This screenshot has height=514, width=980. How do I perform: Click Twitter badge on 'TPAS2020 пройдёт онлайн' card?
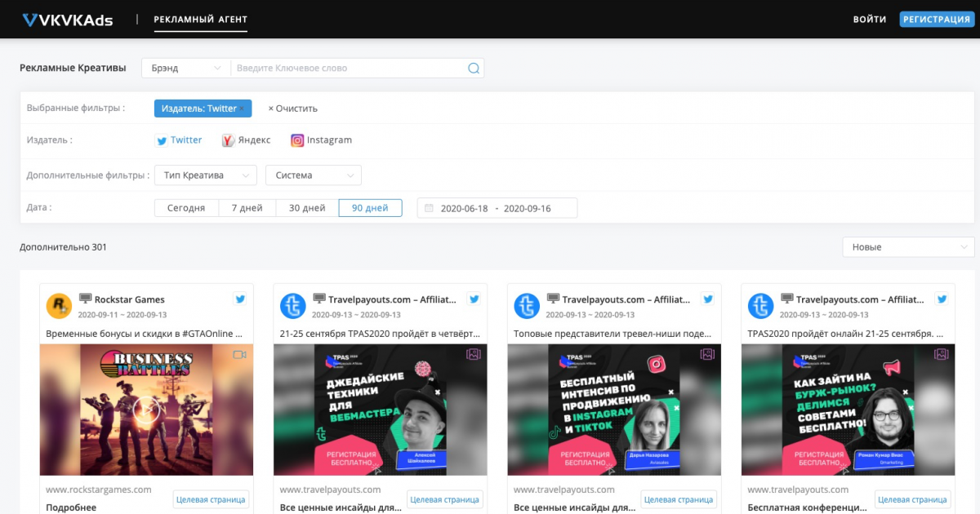[942, 299]
